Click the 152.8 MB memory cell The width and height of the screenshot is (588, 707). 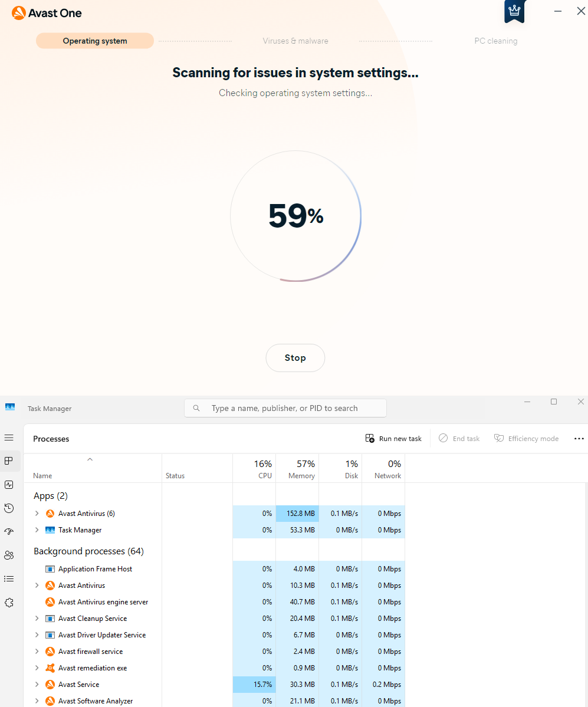(297, 514)
